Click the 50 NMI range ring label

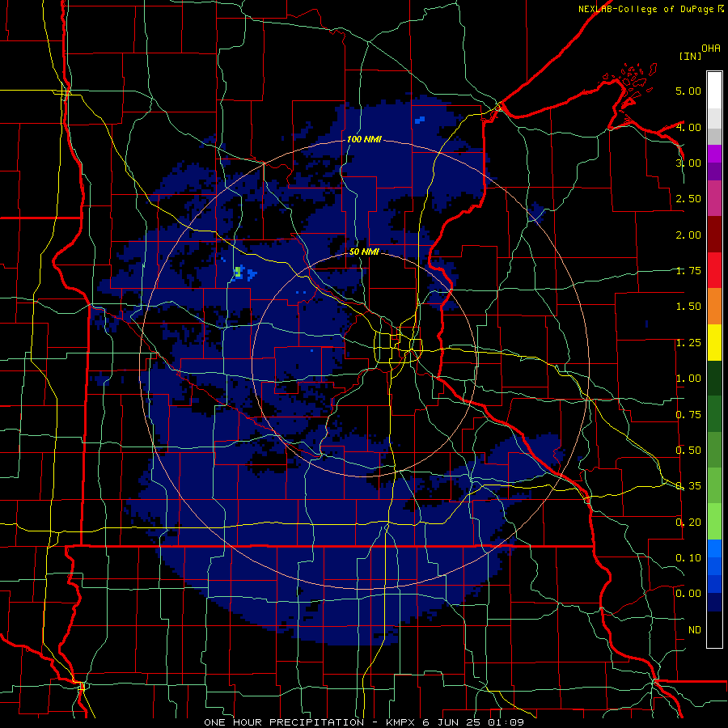point(364,252)
